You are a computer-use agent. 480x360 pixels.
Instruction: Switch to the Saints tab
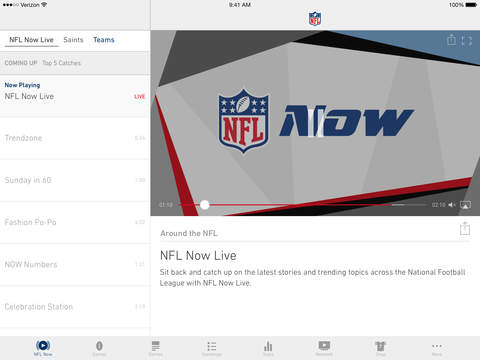73,40
